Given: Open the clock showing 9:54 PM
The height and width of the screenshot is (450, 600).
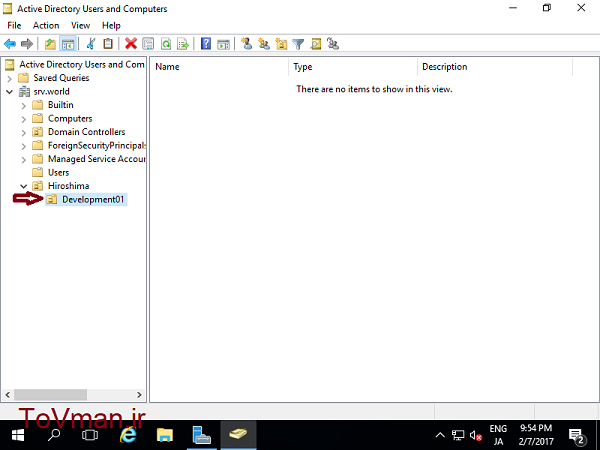Looking at the screenshot, I should [x=536, y=435].
